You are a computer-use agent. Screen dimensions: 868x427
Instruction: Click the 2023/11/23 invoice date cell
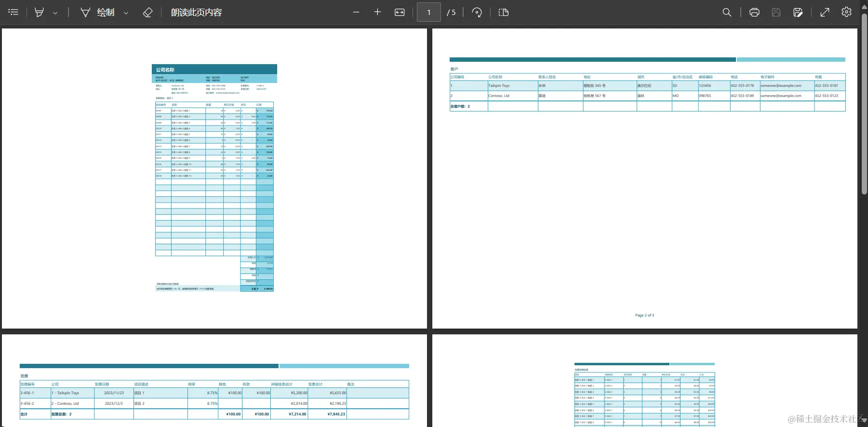click(114, 393)
